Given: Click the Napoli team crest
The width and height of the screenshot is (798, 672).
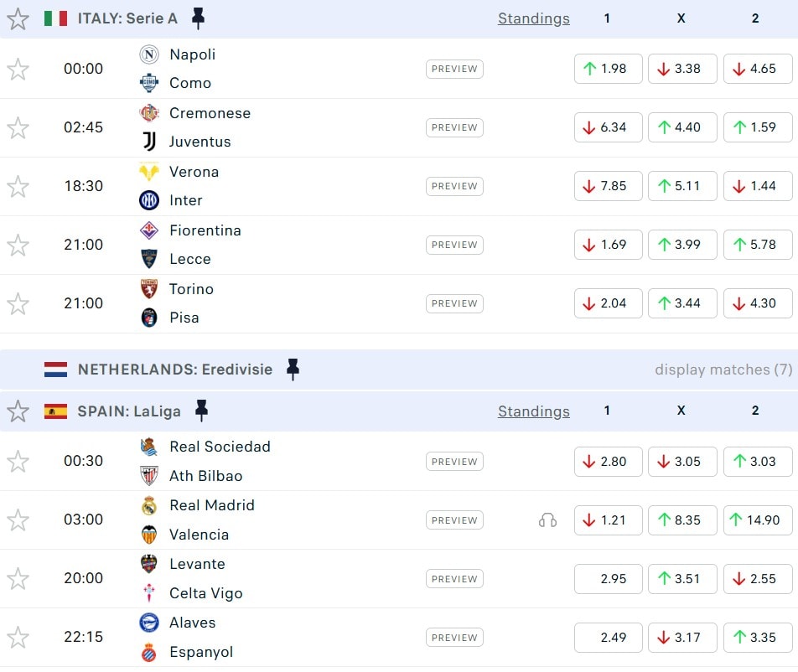Looking at the screenshot, I should 149,54.
